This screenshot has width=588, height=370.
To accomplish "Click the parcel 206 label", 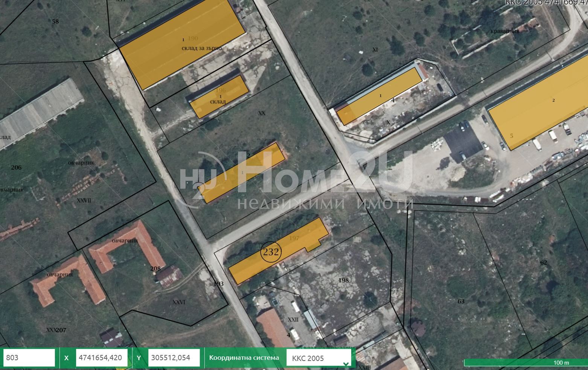I will point(16,168).
